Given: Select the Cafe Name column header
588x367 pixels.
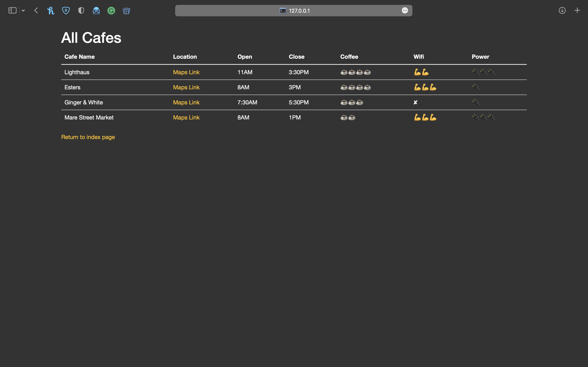Looking at the screenshot, I should click(x=79, y=56).
